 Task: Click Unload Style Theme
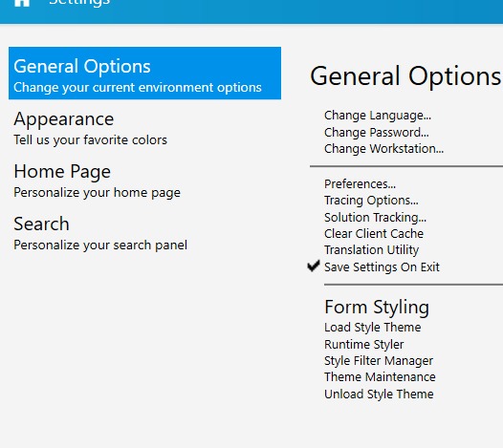[379, 395]
